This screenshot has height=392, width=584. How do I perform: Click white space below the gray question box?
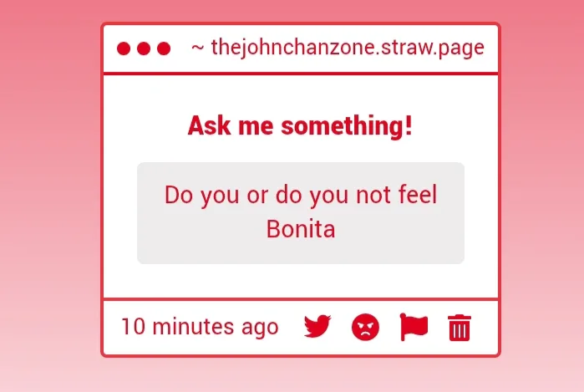click(x=300, y=281)
